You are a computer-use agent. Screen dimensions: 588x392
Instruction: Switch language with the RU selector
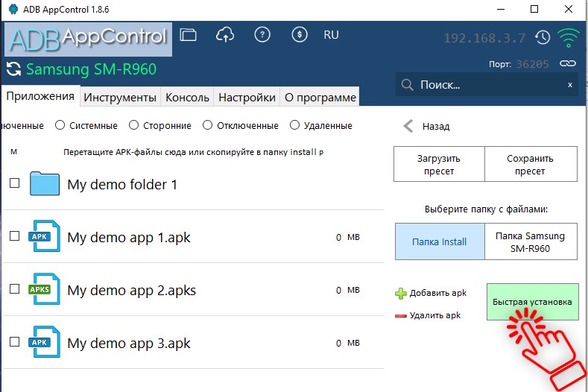[331, 35]
